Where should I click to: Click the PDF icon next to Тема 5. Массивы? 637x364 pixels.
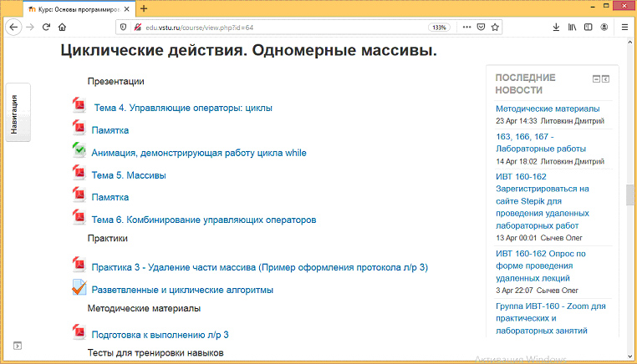click(79, 172)
